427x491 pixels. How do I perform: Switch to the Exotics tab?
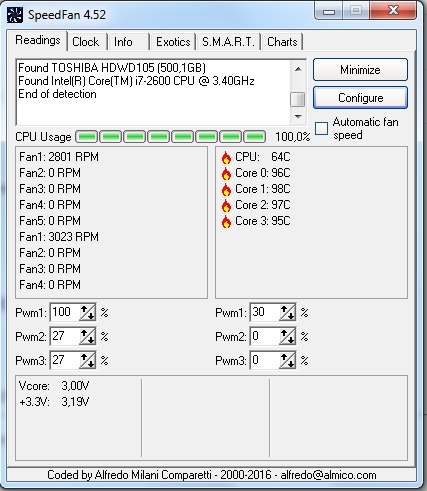pyautogui.click(x=173, y=42)
